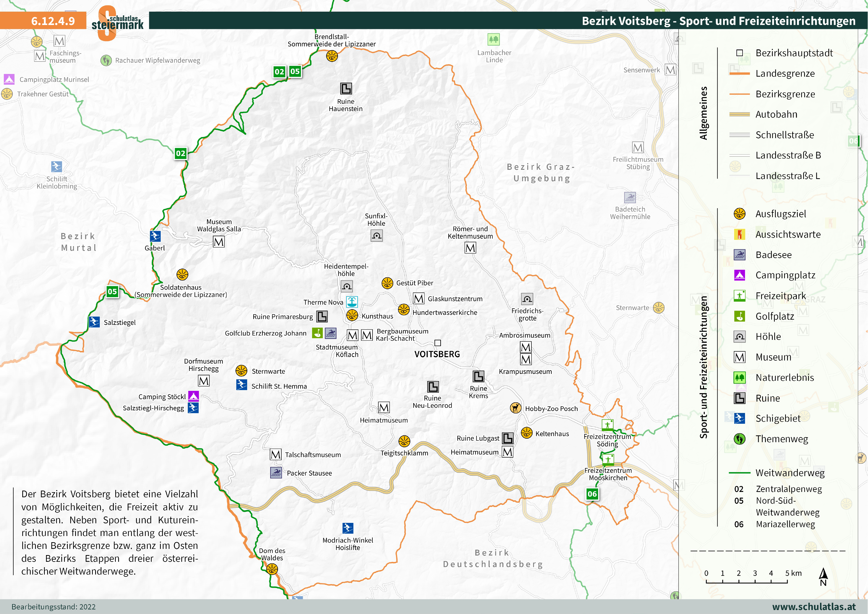Click the Schulatlas Steiermark logo

tap(117, 23)
